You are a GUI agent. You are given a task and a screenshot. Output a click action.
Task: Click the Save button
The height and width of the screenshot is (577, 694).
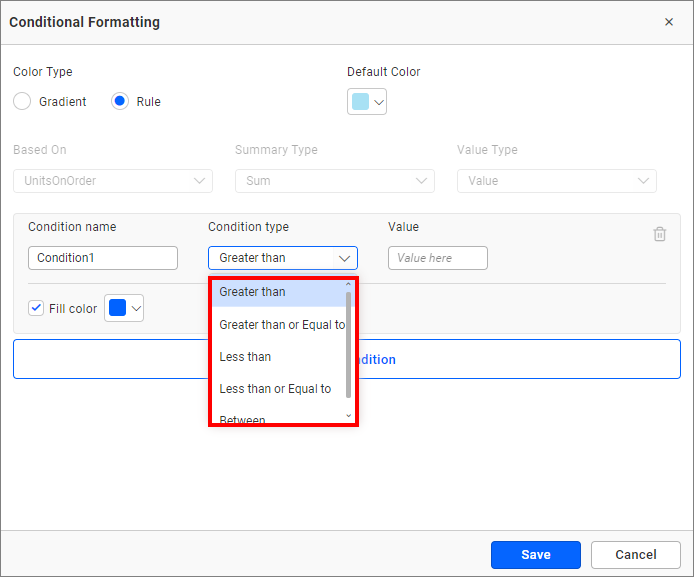535,555
